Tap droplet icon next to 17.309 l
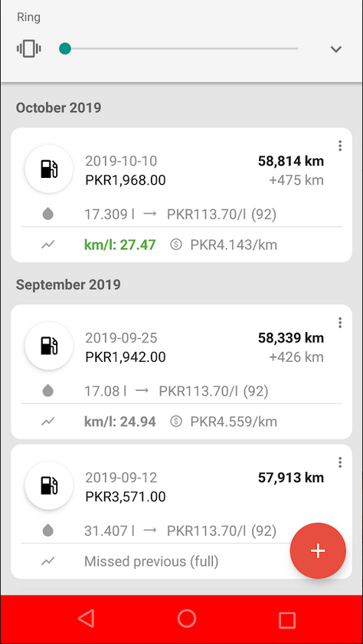This screenshot has width=363, height=644. (48, 214)
